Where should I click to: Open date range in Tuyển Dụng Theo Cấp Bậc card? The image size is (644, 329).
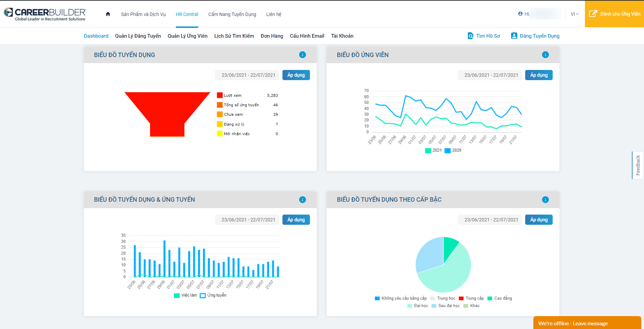pos(490,220)
